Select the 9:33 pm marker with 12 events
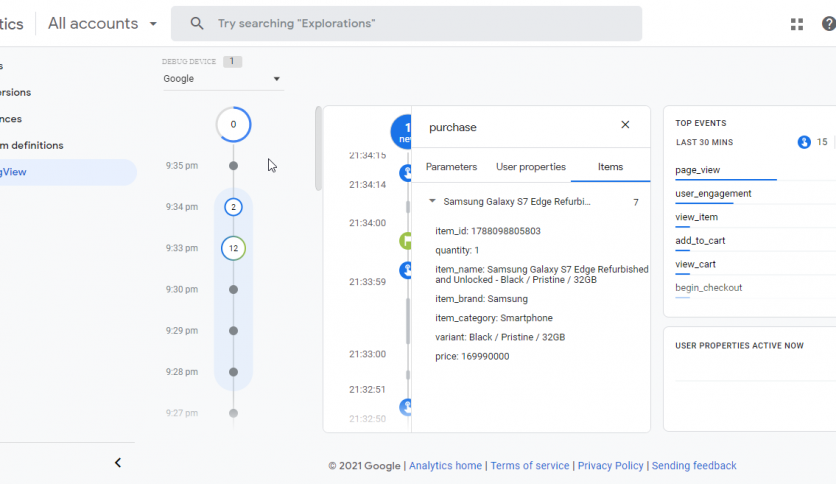Image resolution: width=836 pixels, height=484 pixels. (x=233, y=248)
